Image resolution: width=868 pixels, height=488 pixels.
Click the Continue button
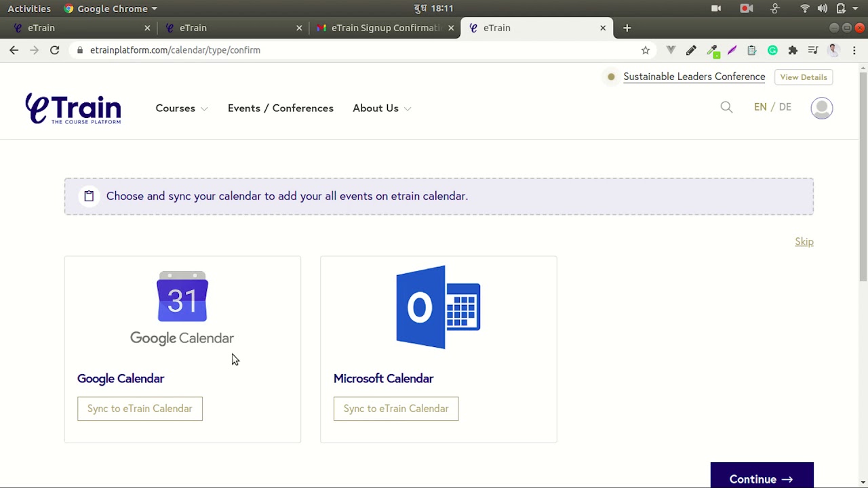(761, 479)
